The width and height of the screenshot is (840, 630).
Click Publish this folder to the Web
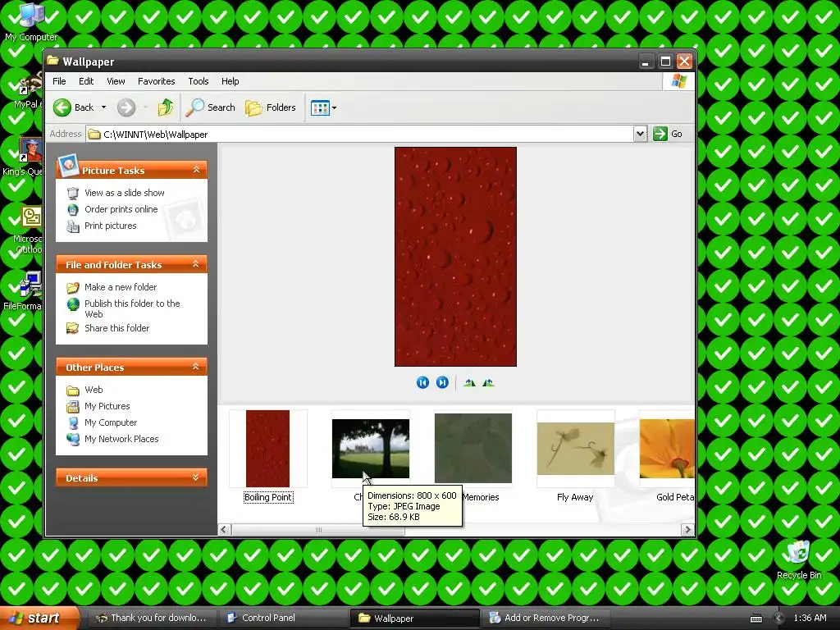pos(132,308)
